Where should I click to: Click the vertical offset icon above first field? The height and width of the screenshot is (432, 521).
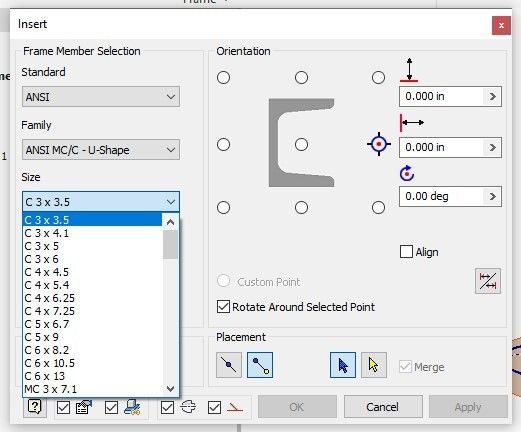tap(409, 70)
